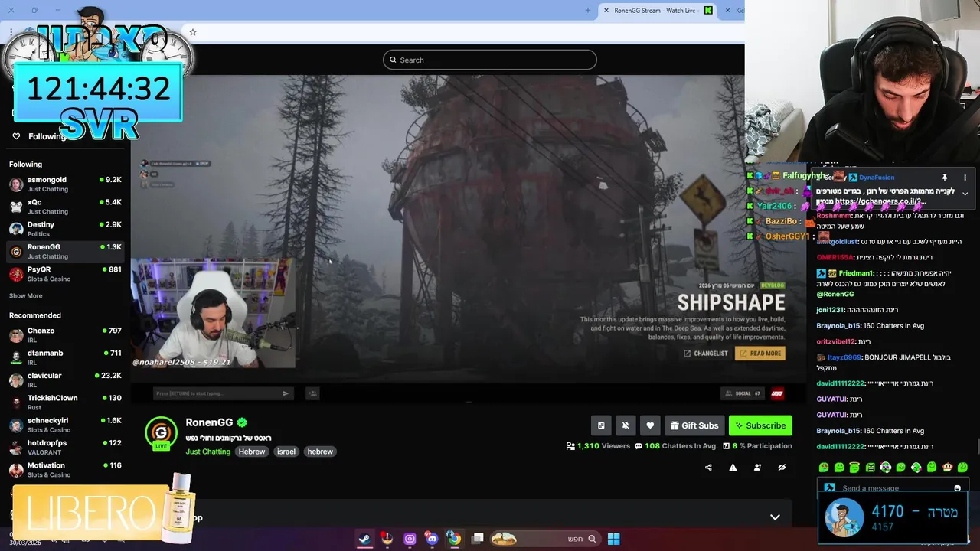Click the theatre mode icon next to Gift Subs
The width and height of the screenshot is (980, 551).
[601, 425]
